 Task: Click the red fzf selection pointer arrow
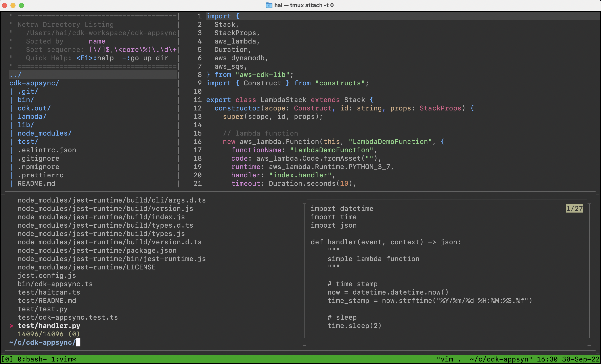pos(11,326)
